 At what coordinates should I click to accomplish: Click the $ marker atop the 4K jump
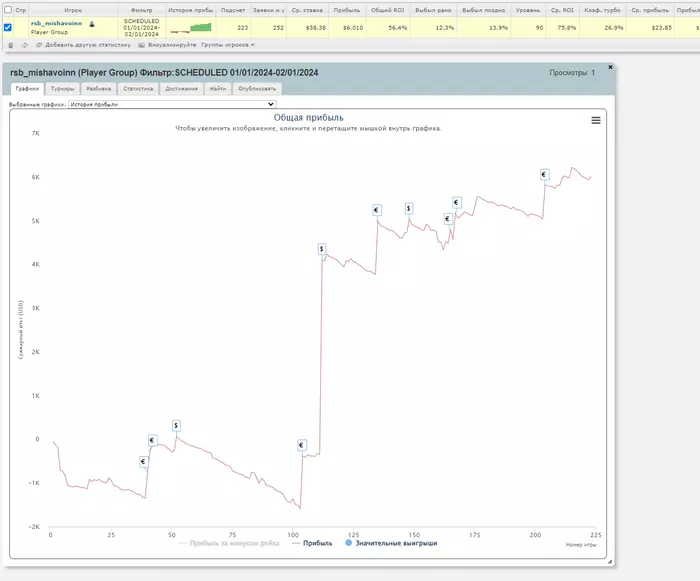tap(321, 249)
